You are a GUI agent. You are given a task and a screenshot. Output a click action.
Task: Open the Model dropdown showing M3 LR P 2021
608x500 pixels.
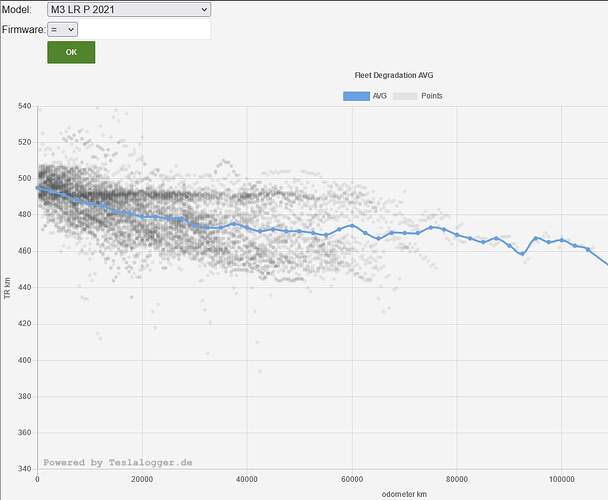pos(129,10)
